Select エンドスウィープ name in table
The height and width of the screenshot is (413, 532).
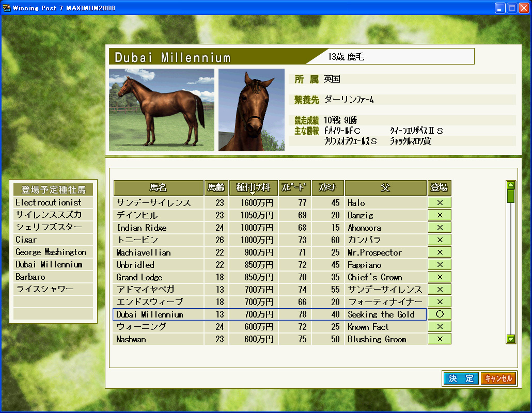click(158, 302)
